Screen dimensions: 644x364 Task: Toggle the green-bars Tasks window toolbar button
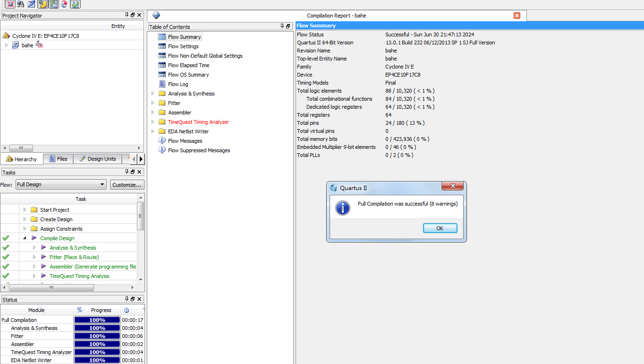click(x=53, y=4)
